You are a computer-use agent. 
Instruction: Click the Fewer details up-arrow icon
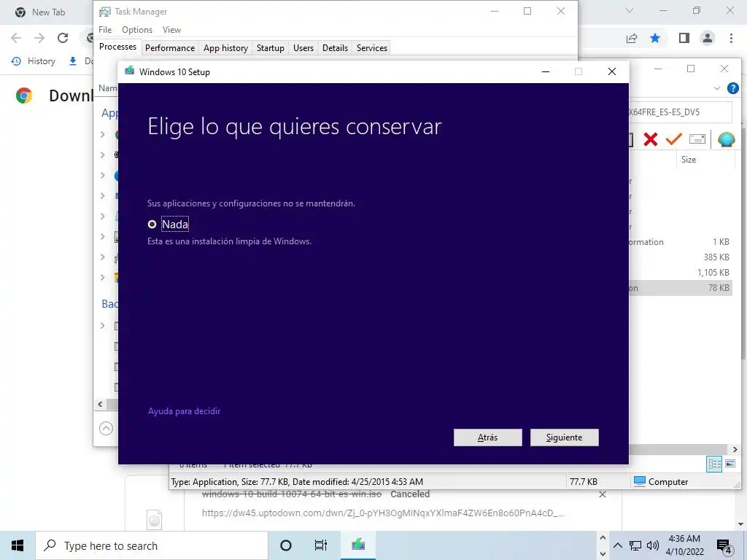[x=107, y=428]
